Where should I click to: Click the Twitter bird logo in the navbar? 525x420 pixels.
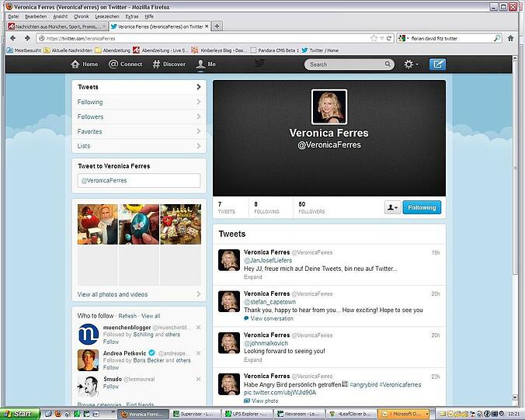260,63
